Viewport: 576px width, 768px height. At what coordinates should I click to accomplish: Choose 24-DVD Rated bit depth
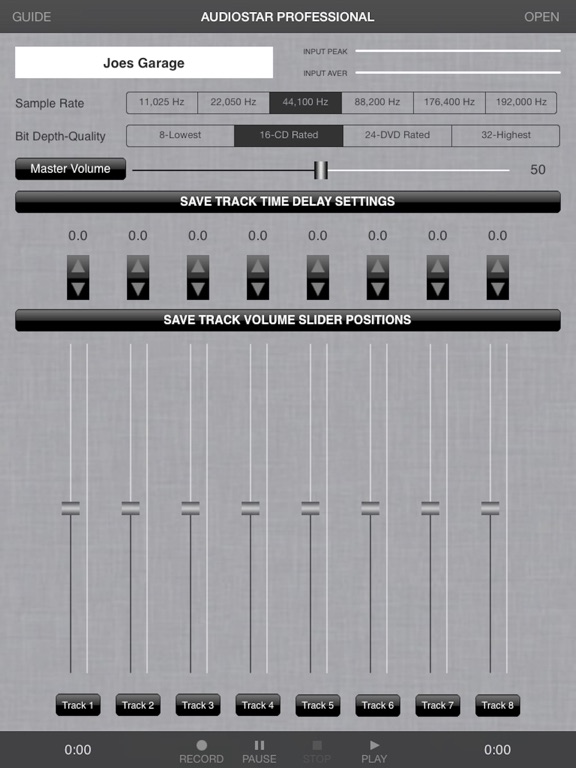click(397, 135)
